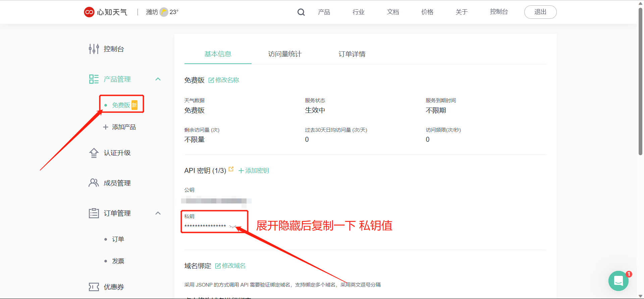Viewport: 644px width, 299px height.
Task: Open the 价格 page in top navigation
Action: click(427, 12)
